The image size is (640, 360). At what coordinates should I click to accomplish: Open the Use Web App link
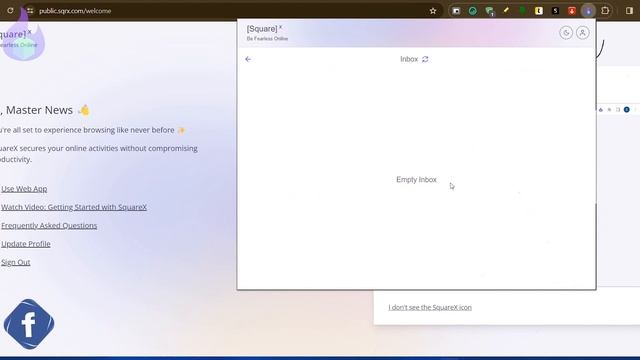coord(24,189)
